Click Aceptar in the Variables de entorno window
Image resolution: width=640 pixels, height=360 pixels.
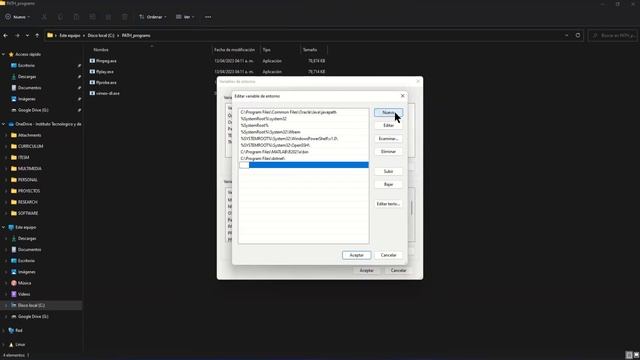366,271
